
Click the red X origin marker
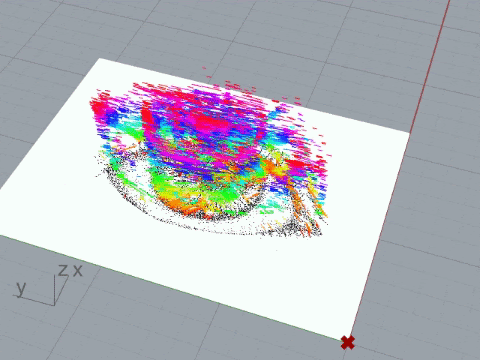348,343
